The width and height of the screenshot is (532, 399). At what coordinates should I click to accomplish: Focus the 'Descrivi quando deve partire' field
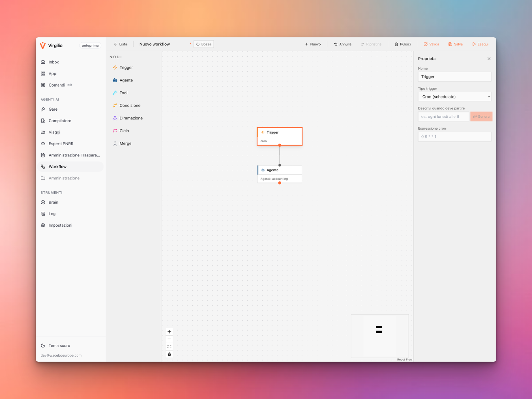[x=443, y=116]
